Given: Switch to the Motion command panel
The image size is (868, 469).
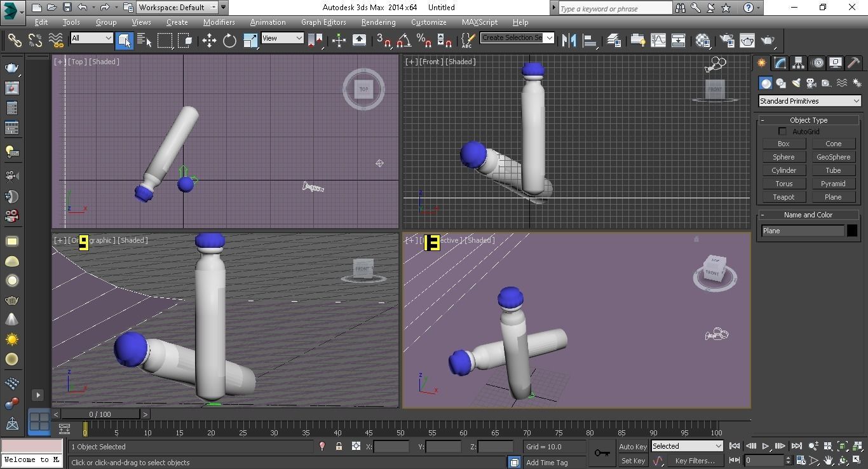Looking at the screenshot, I should click(817, 62).
